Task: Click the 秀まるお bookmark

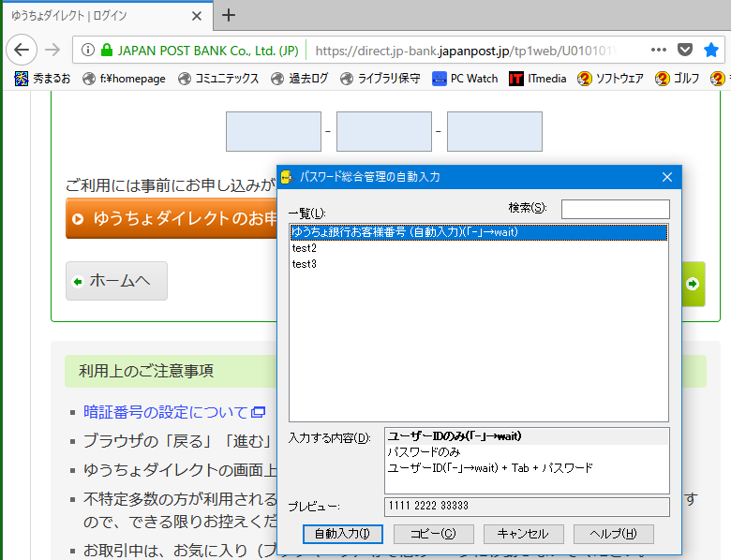Action: pyautogui.click(x=43, y=79)
